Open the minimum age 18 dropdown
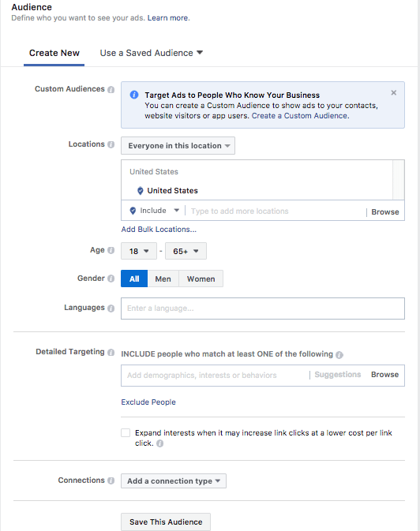This screenshot has height=531, width=420. click(139, 251)
